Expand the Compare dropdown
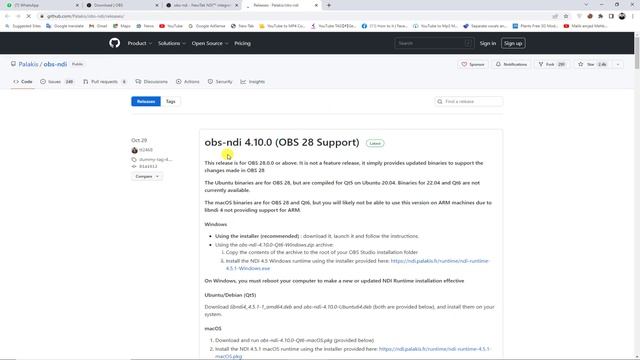This screenshot has height=360, width=640. [x=147, y=176]
